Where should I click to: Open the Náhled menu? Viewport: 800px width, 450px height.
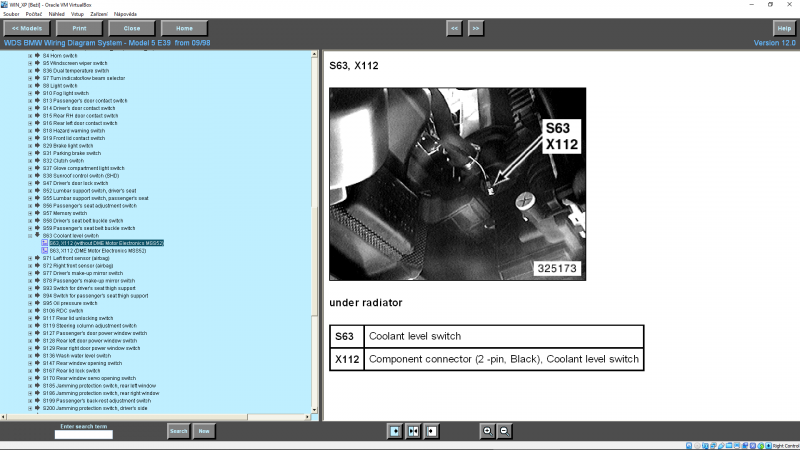point(56,14)
